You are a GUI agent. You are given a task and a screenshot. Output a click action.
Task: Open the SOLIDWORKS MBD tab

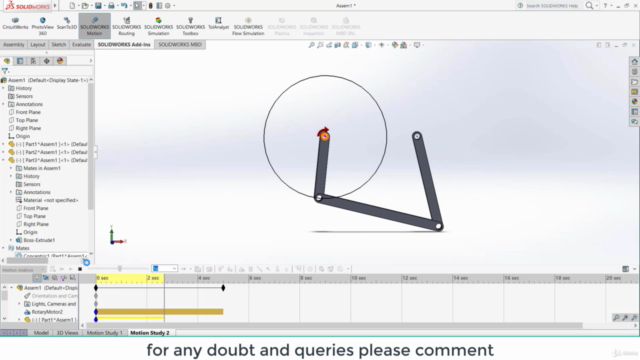[x=180, y=44]
